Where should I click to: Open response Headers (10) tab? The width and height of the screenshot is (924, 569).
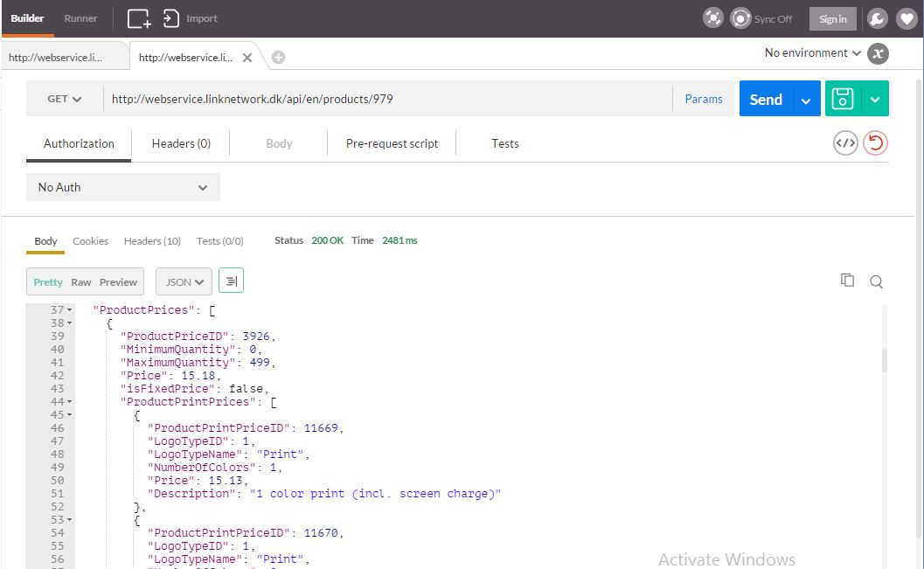(152, 241)
